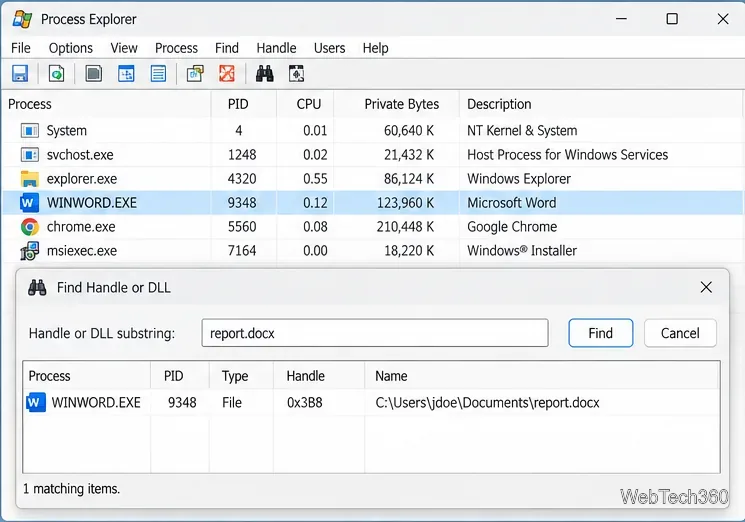
Task: Click the Kill Process red X icon
Action: (227, 74)
